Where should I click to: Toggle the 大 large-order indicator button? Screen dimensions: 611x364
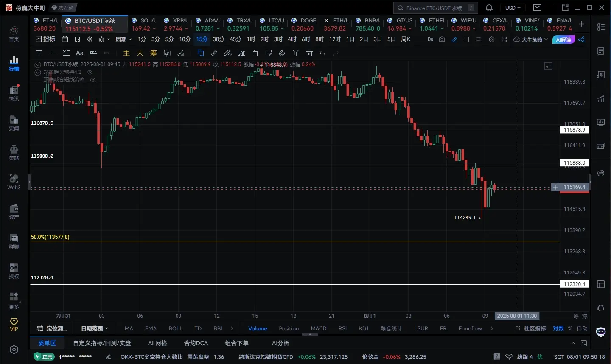140,53
